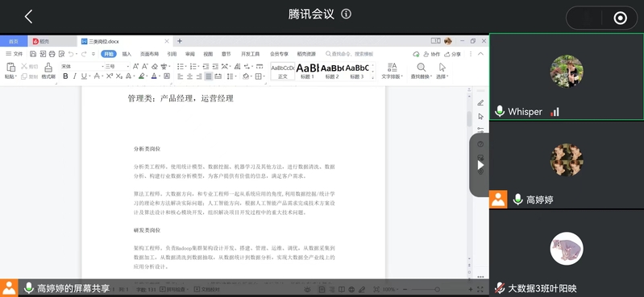Open the font color red A picker

[x=154, y=76]
